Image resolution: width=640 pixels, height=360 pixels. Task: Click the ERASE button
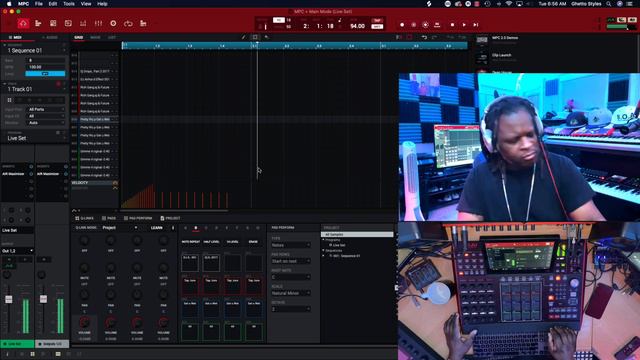point(253,242)
